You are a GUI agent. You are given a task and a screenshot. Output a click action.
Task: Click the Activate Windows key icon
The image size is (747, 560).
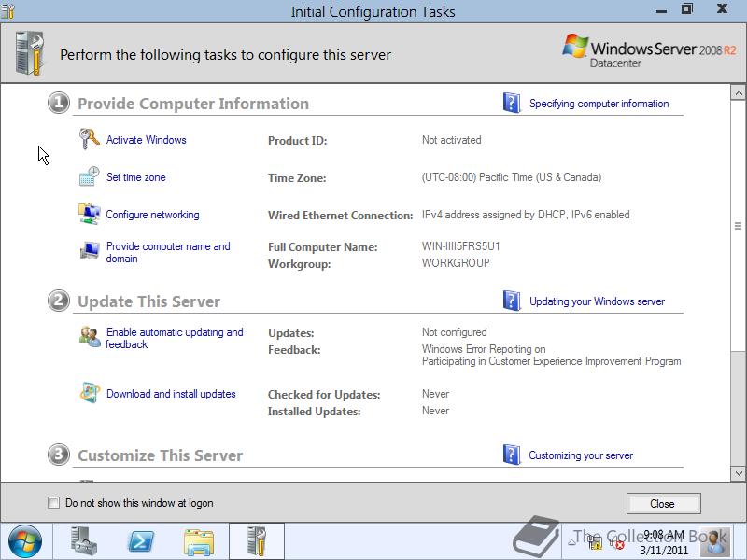[89, 139]
